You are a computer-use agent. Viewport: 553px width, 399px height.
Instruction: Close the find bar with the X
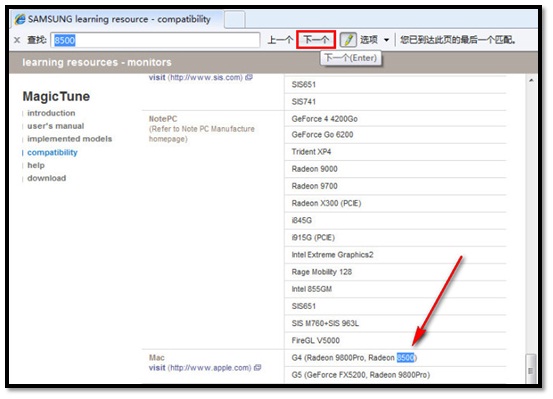coord(17,40)
